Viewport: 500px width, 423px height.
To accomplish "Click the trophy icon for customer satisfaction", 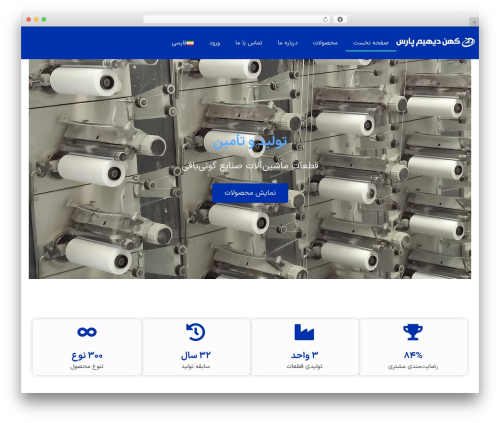I will pyautogui.click(x=413, y=332).
